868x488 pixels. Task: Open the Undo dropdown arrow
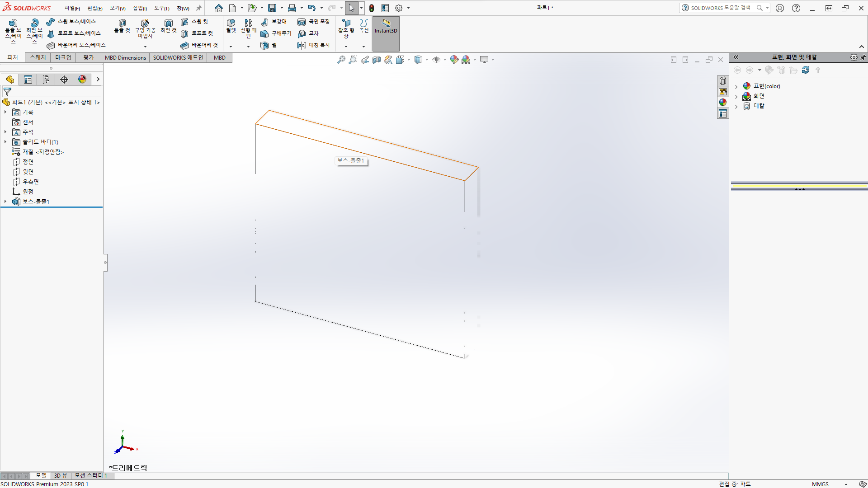321,8
